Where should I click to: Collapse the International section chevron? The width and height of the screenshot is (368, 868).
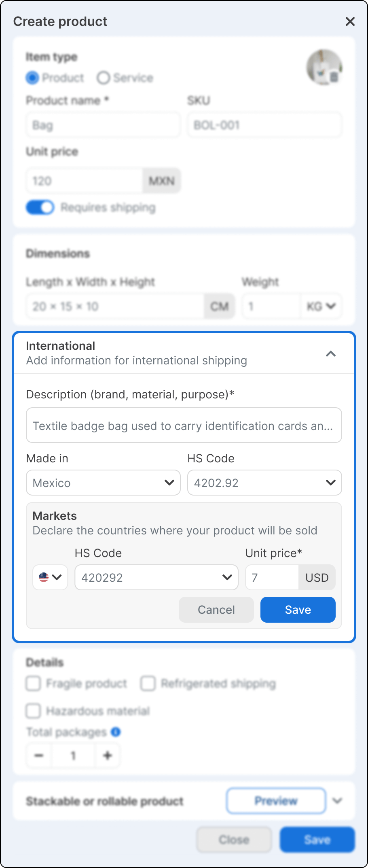pos(330,354)
